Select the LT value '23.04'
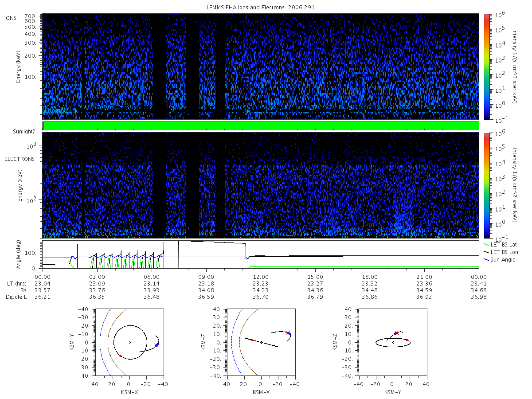This screenshot has height=399, width=532. pyautogui.click(x=42, y=284)
